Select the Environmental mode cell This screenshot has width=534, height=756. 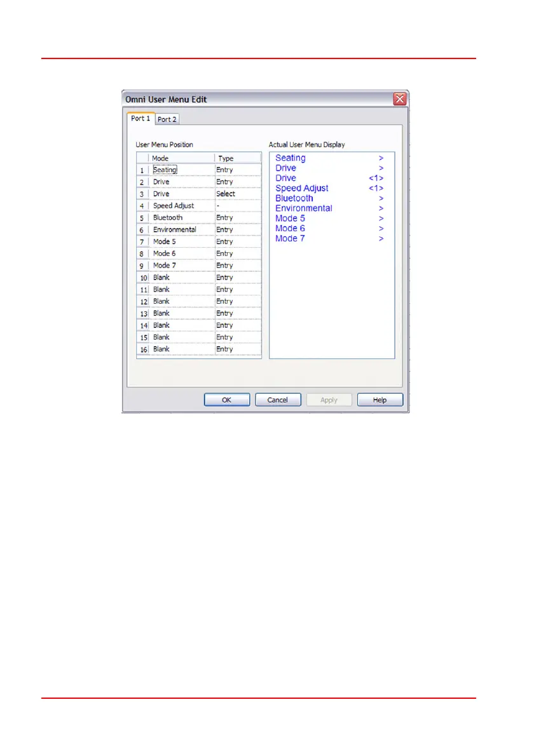[x=181, y=229]
